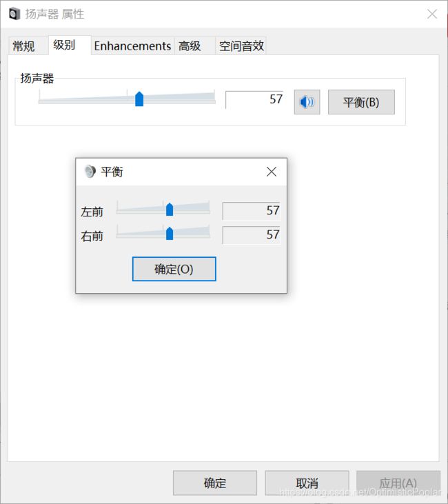
Task: Cancel changes with 取消 button
Action: 307,483
